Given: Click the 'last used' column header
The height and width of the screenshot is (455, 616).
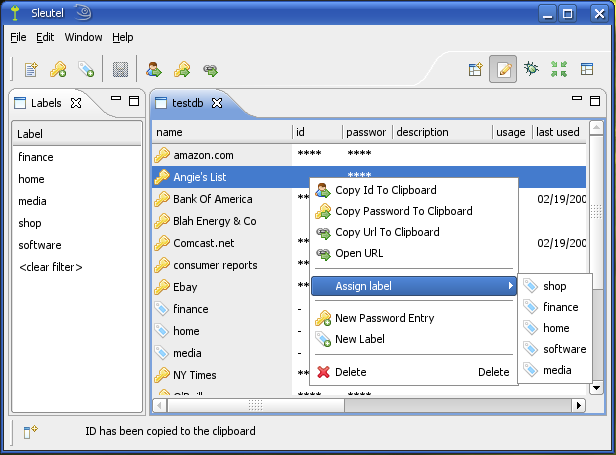Looking at the screenshot, I should coord(557,132).
